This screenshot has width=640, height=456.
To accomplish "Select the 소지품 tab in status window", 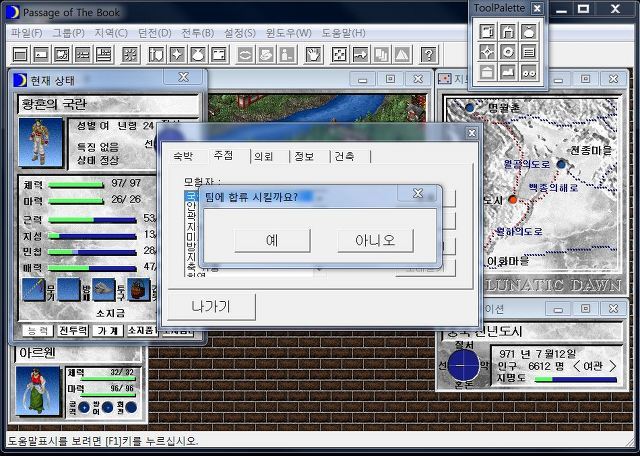I will pos(142,331).
